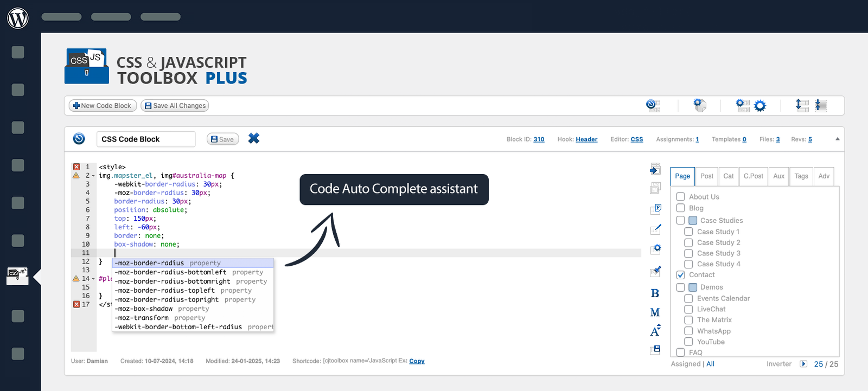Fold the code at line 14
Viewport: 868px width, 391px height.
[x=93, y=279]
